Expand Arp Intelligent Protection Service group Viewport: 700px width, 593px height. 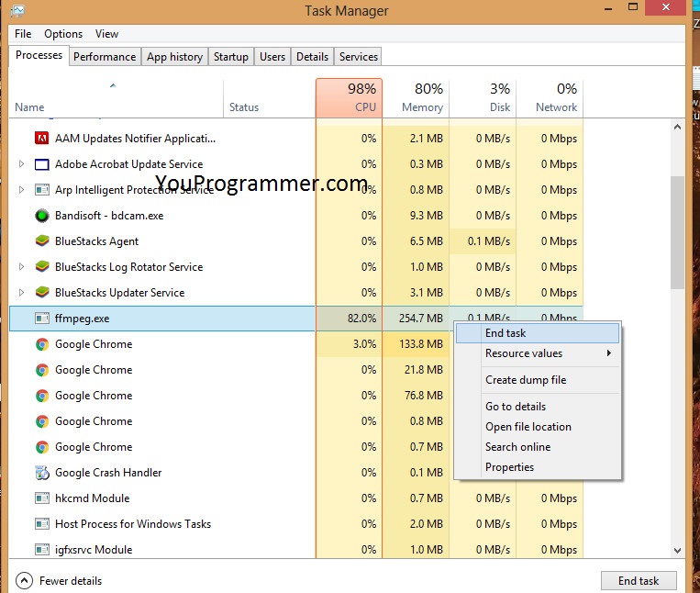21,190
